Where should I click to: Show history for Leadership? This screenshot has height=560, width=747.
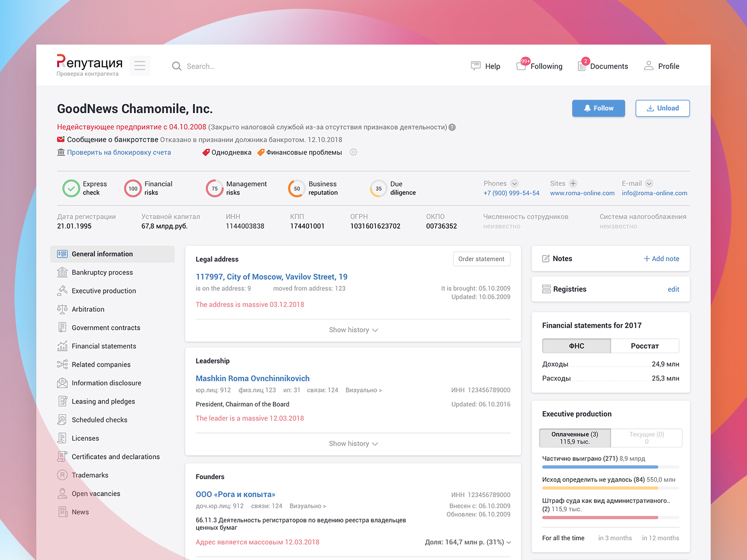click(353, 443)
